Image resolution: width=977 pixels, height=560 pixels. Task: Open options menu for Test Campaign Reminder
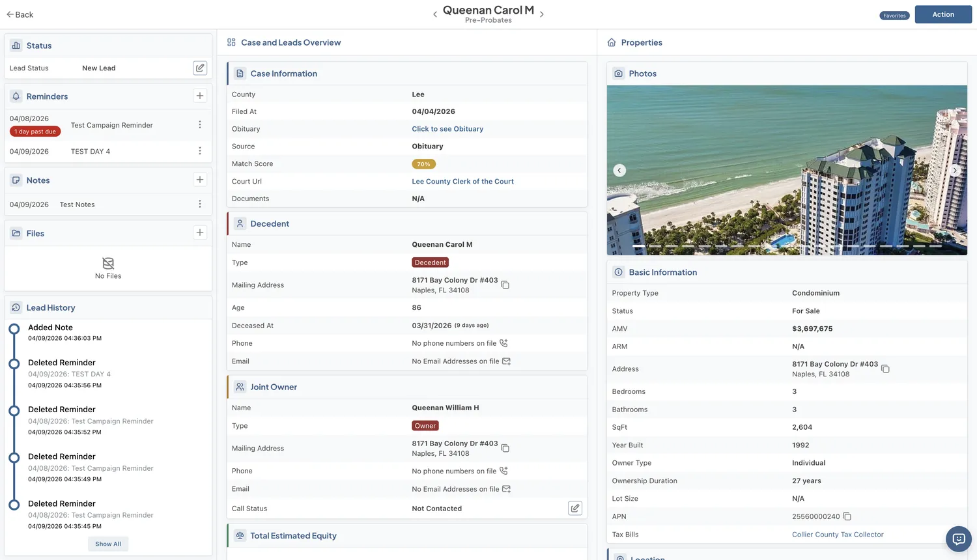[x=200, y=124]
